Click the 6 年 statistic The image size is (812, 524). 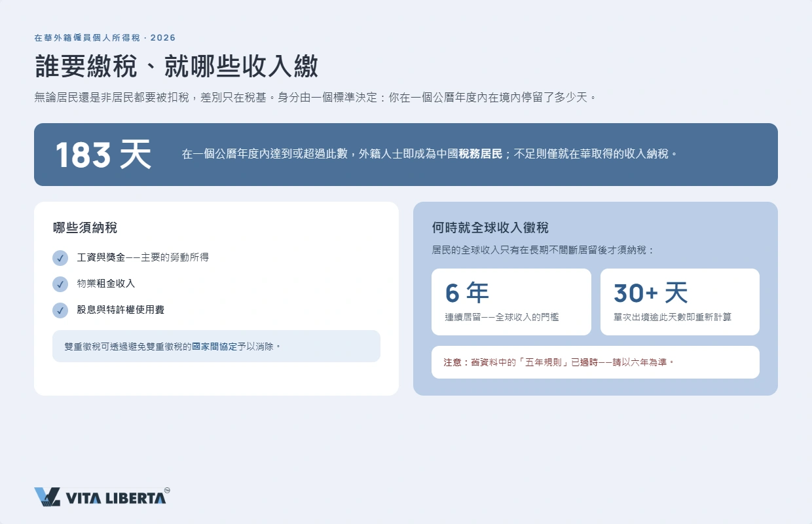coord(467,293)
